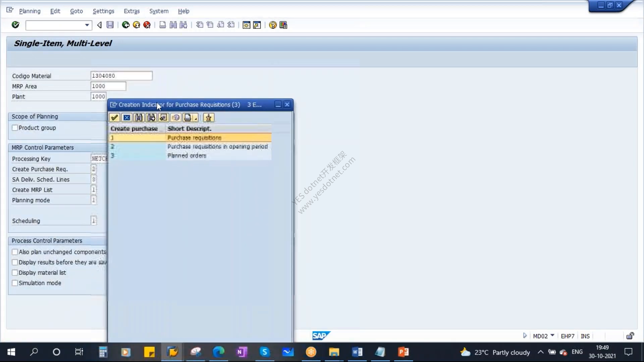Viewport: 644px width, 362px height.
Task: Click the Print icon in main toolbar
Action: 162,25
